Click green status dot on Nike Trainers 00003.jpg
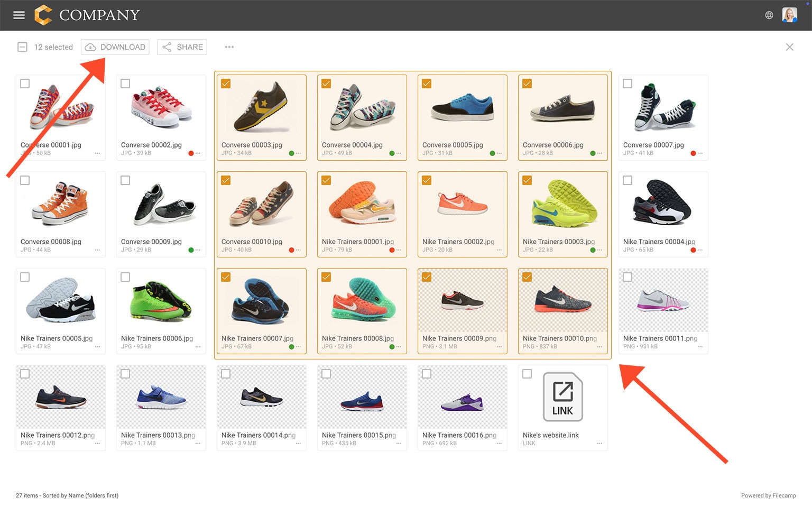 click(593, 250)
